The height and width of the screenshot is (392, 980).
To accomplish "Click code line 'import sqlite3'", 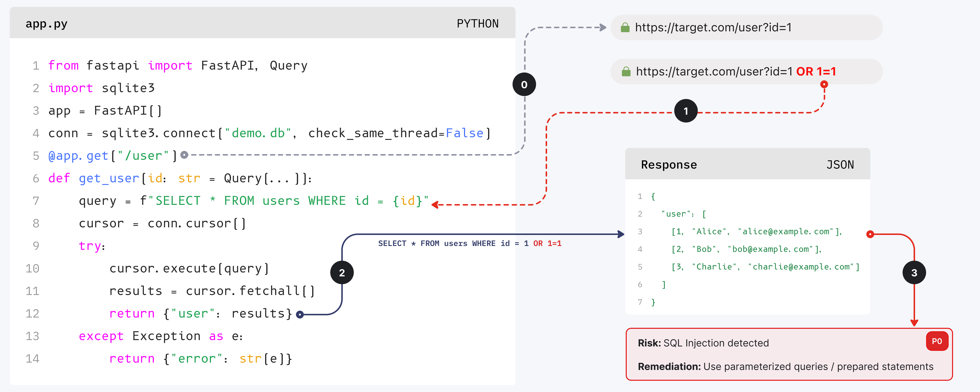I will pyautogui.click(x=101, y=88).
